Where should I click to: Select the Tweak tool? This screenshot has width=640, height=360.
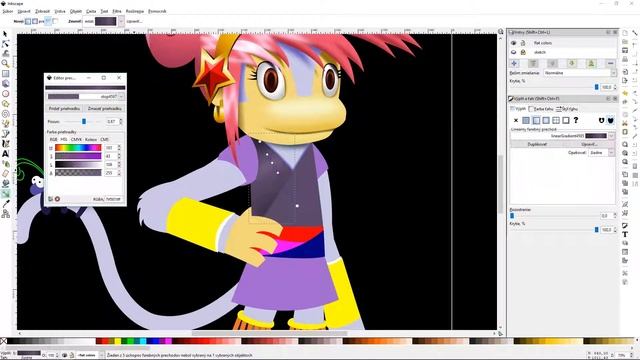tap(5, 53)
